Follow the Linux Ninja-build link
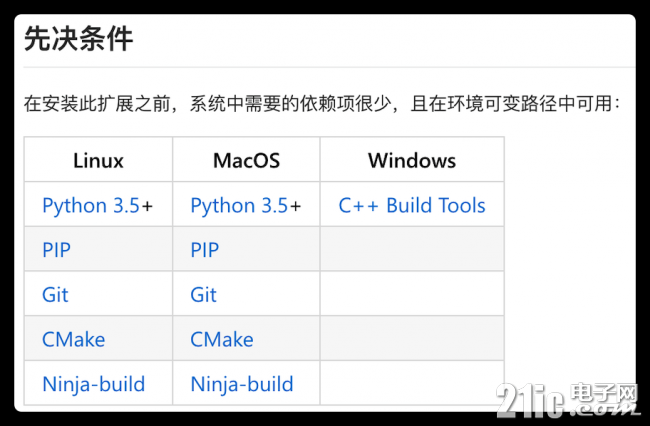The height and width of the screenshot is (426, 650). coord(94,385)
